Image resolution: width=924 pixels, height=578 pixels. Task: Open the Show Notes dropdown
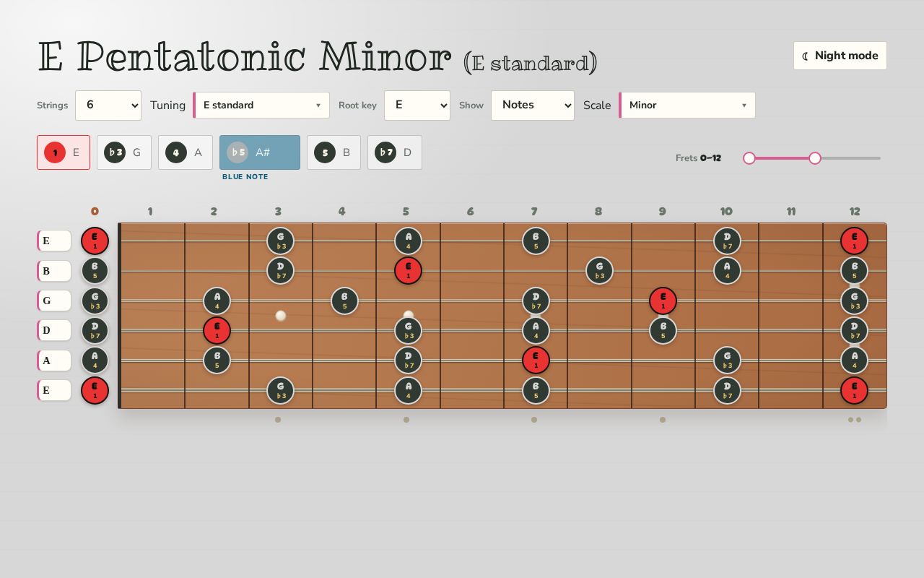533,105
